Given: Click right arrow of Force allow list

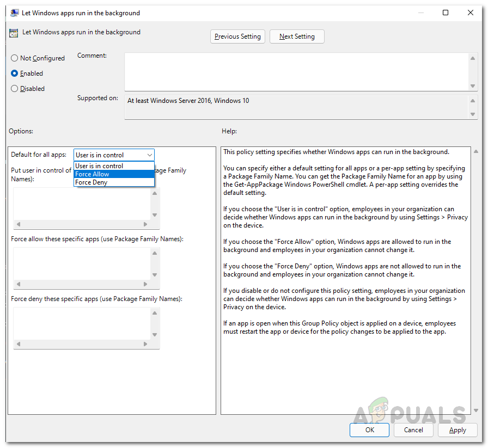Looking at the screenshot, I should 145,284.
